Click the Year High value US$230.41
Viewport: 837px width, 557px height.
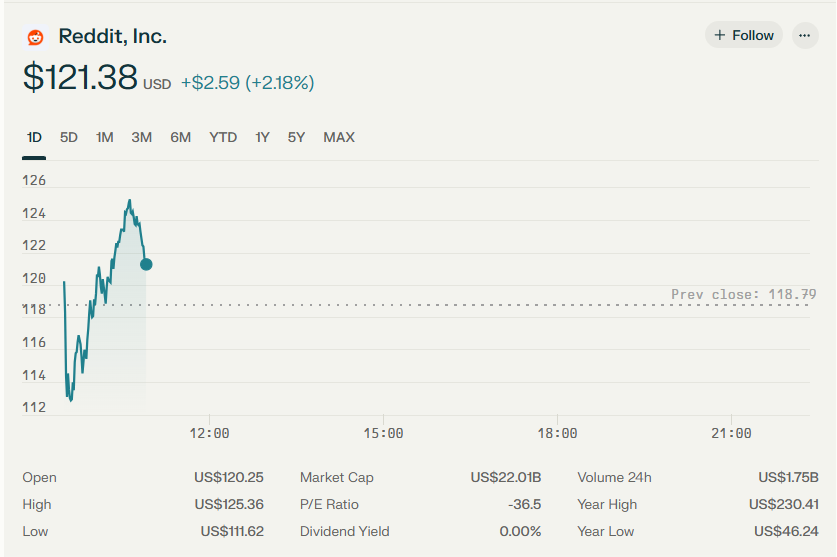(x=784, y=505)
